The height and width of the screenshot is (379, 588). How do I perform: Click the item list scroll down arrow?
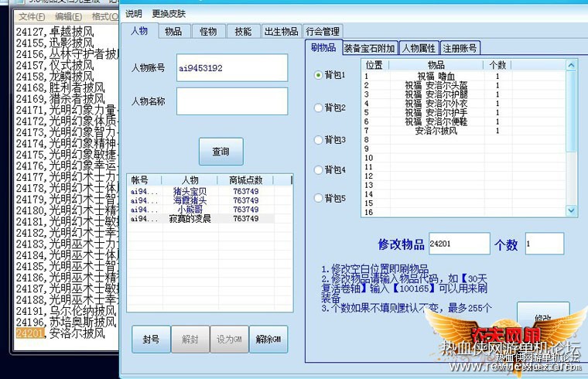point(571,210)
